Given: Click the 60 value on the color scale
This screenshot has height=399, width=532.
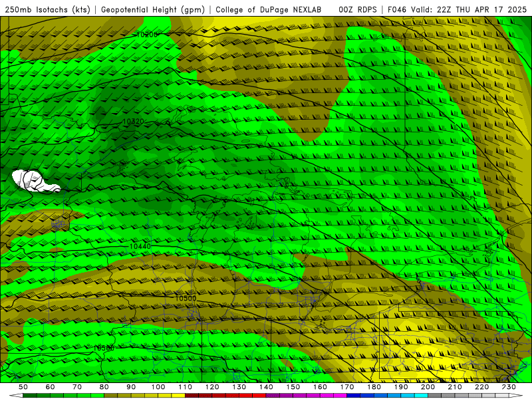Looking at the screenshot, I should (51, 387).
